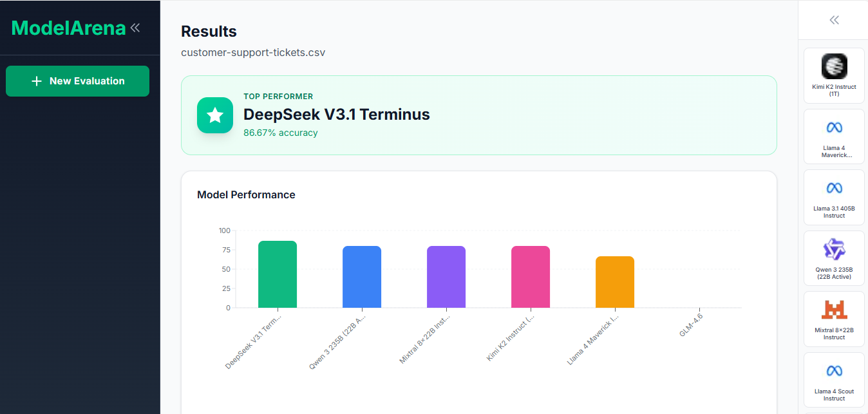Click the GLM-4.6 axis label
This screenshot has height=414, width=868.
[x=691, y=325]
